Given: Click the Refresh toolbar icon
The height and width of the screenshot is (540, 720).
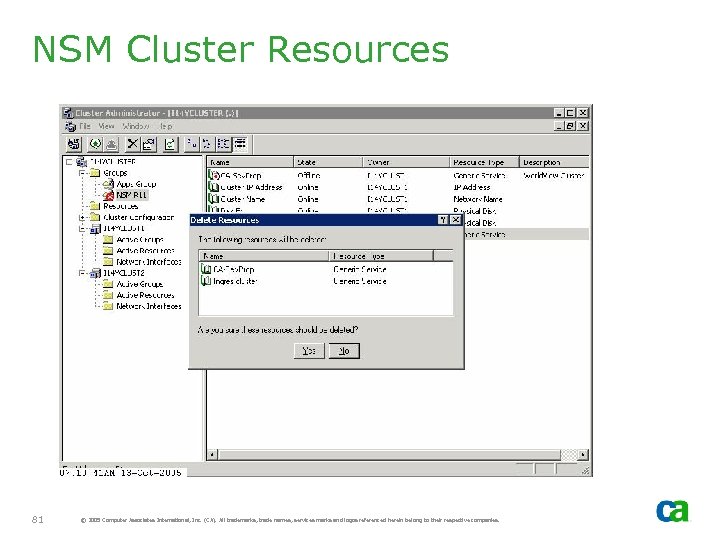Looking at the screenshot, I should (170, 145).
